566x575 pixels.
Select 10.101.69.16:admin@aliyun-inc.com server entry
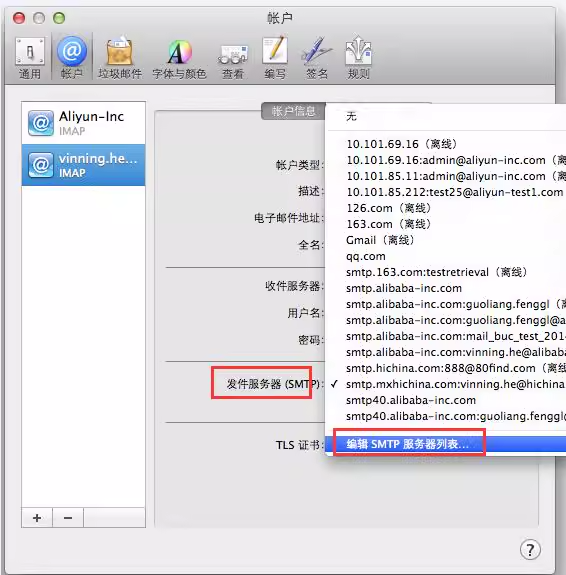tap(445, 160)
